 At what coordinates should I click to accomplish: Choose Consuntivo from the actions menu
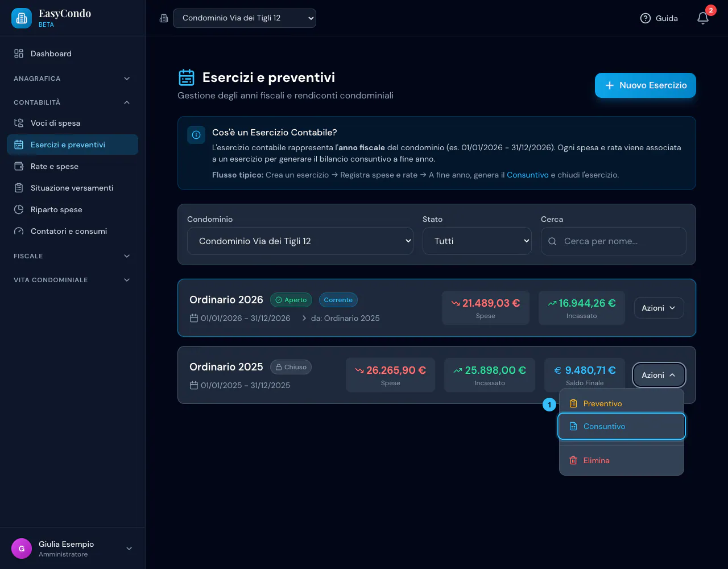pyautogui.click(x=622, y=426)
